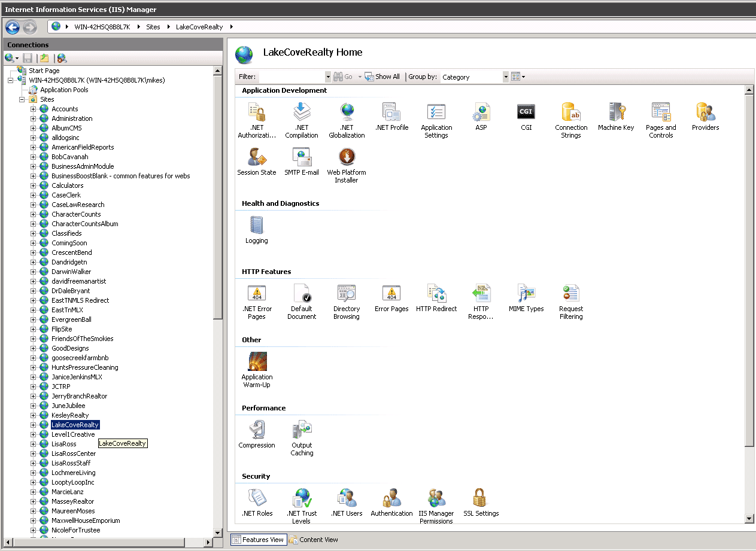Open MIME Types feature
The height and width of the screenshot is (551, 756).
(x=526, y=298)
